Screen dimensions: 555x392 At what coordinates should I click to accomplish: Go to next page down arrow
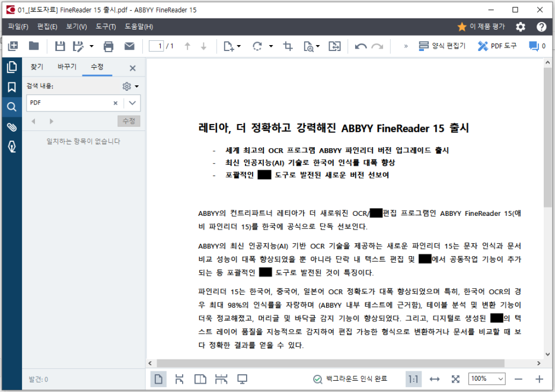pos(203,46)
